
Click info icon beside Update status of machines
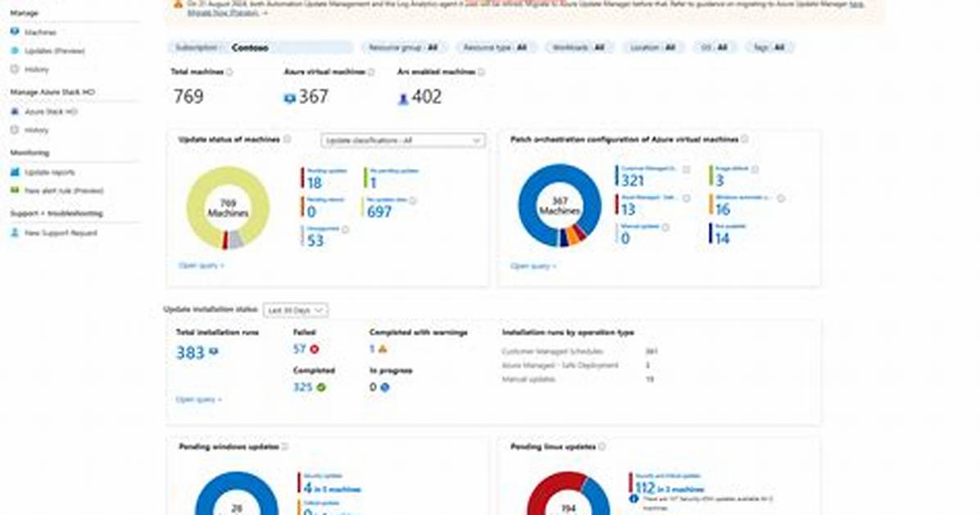(x=287, y=139)
